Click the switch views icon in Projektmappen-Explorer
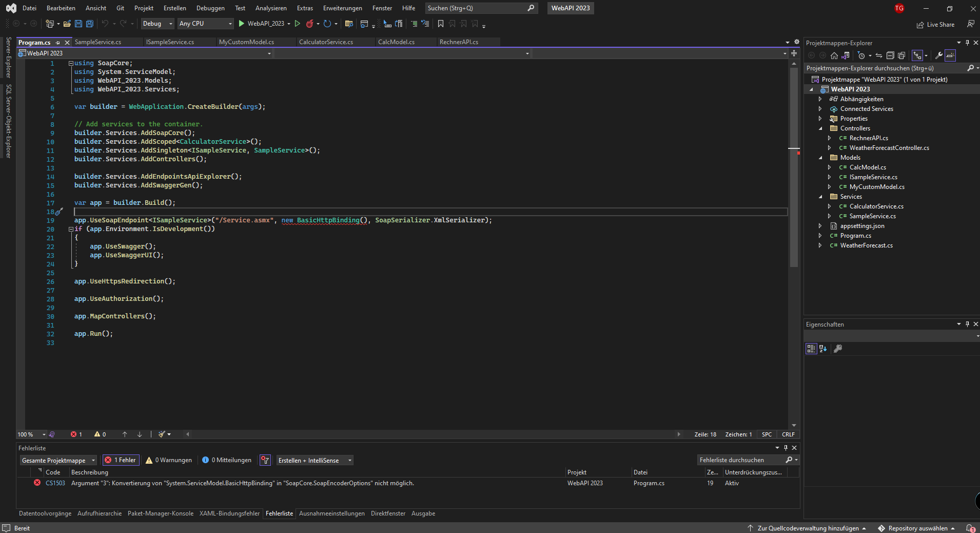The image size is (980, 533). pos(846,55)
